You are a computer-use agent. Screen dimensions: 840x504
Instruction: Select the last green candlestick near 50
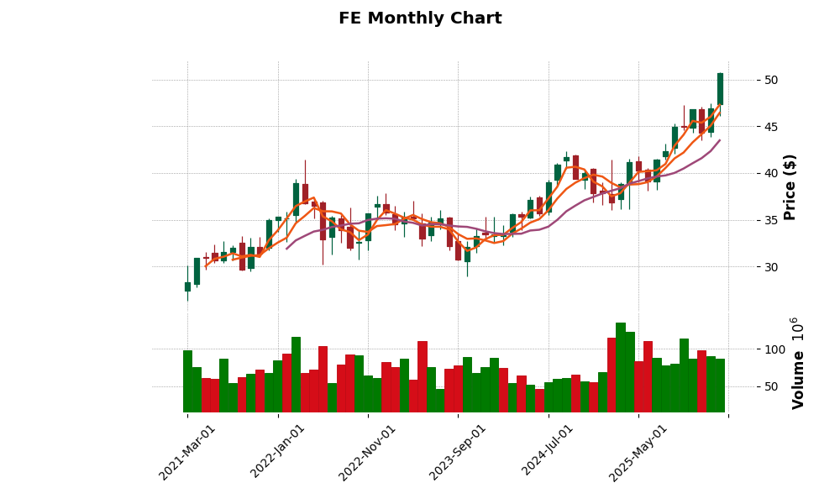[x=720, y=88]
